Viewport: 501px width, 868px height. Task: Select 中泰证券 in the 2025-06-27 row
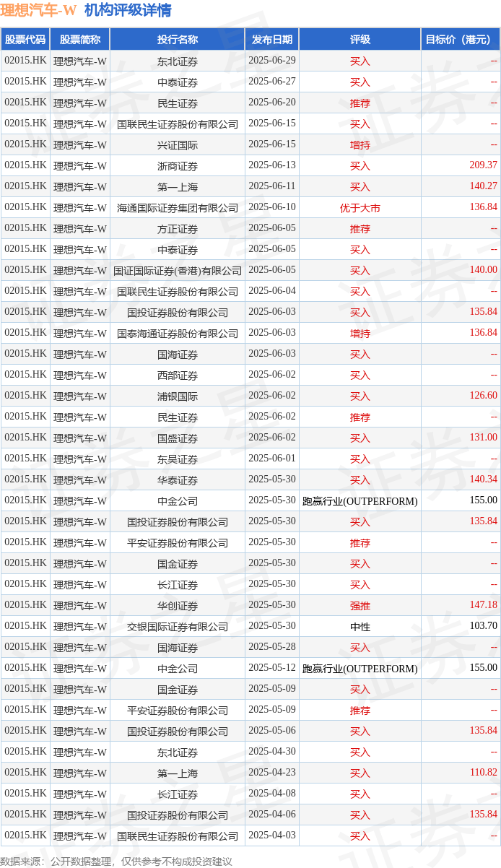point(178,82)
